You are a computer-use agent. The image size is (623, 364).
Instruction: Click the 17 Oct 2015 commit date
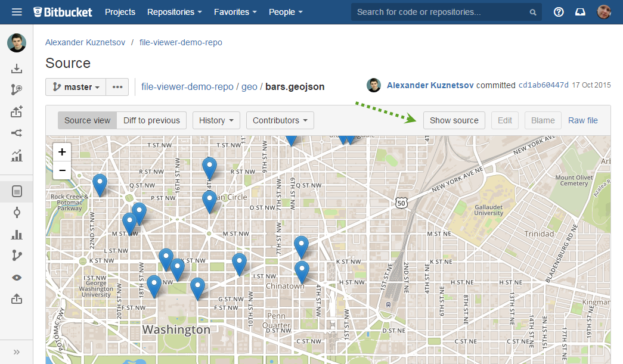[x=591, y=85]
